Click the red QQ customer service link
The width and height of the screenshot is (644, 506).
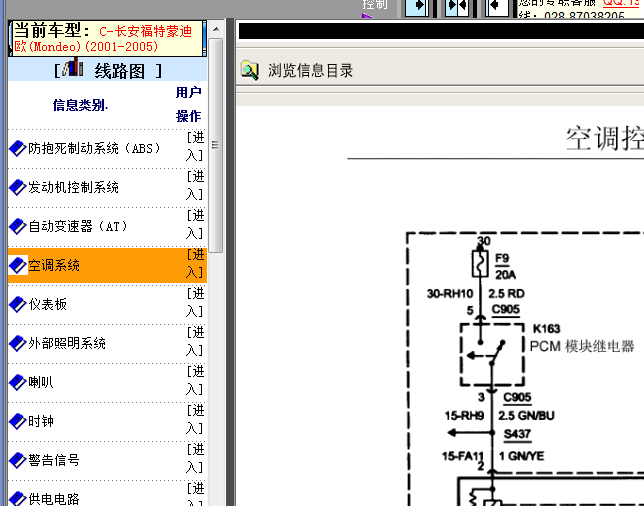click(x=623, y=3)
